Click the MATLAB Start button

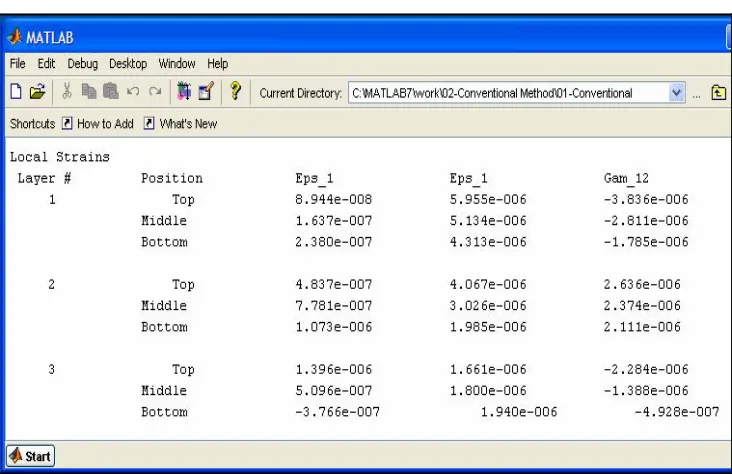[30, 456]
